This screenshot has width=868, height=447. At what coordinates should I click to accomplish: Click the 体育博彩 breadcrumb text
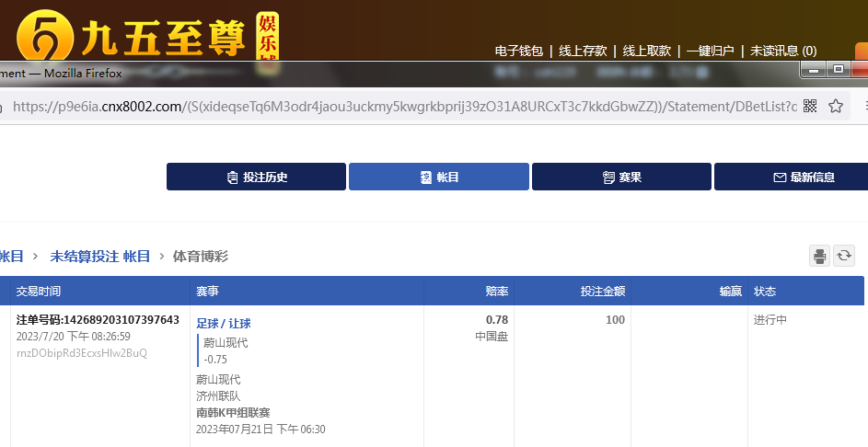pyautogui.click(x=201, y=256)
